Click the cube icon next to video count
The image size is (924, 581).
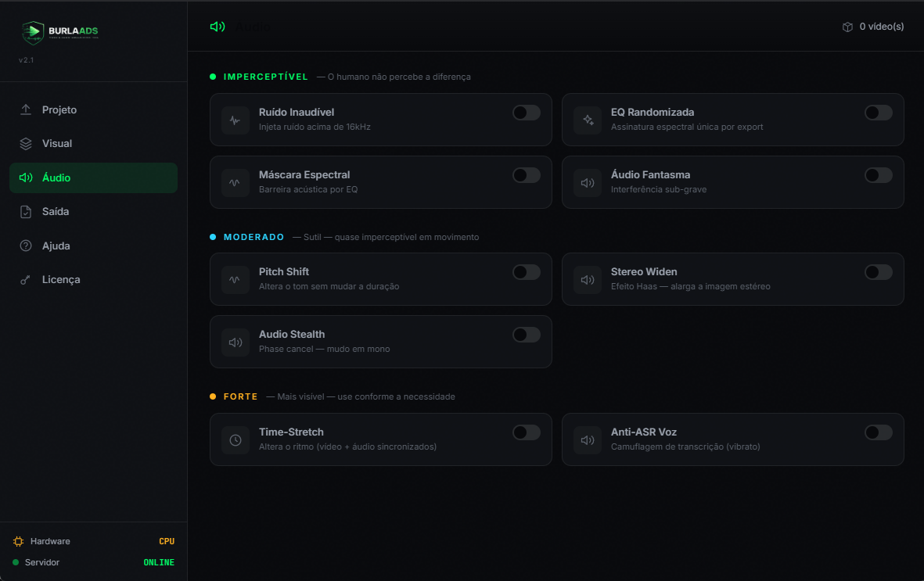click(x=847, y=27)
